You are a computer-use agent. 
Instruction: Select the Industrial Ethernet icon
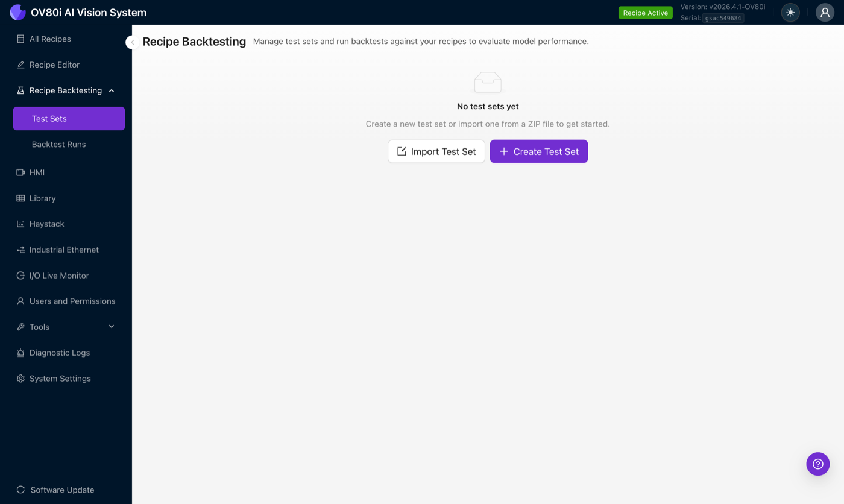point(20,250)
